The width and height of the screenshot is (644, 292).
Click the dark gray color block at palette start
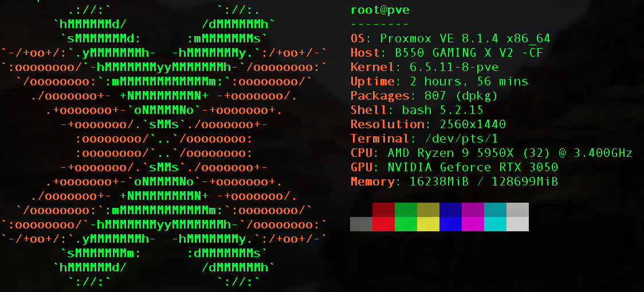[361, 224]
